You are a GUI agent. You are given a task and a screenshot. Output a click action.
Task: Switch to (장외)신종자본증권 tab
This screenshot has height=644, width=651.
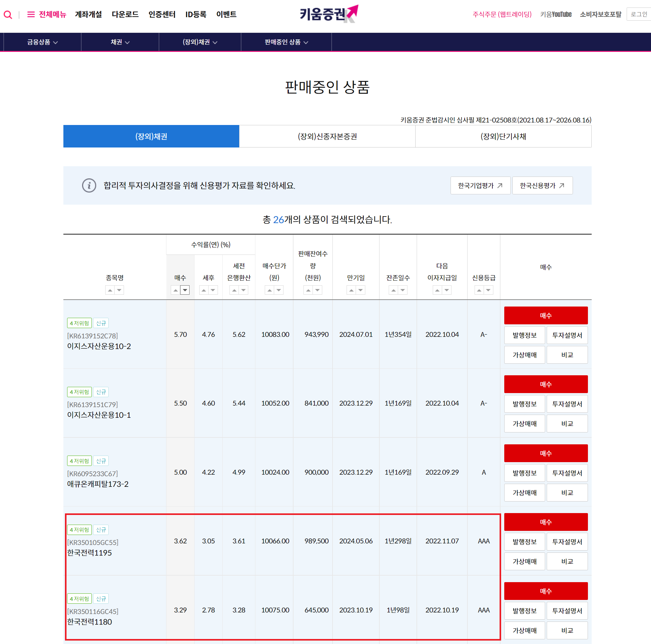(x=327, y=136)
